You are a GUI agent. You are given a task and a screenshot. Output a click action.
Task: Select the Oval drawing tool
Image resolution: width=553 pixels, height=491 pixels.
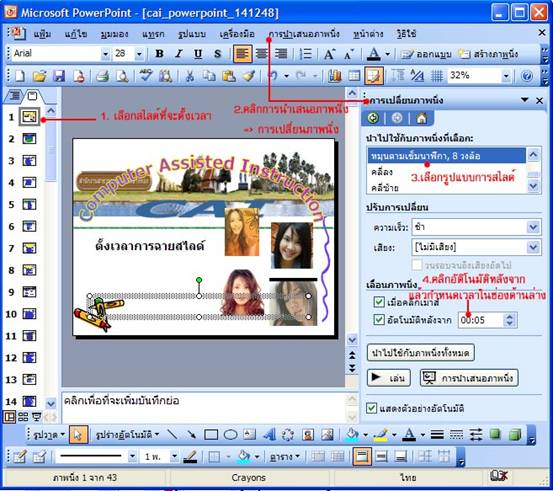click(230, 435)
